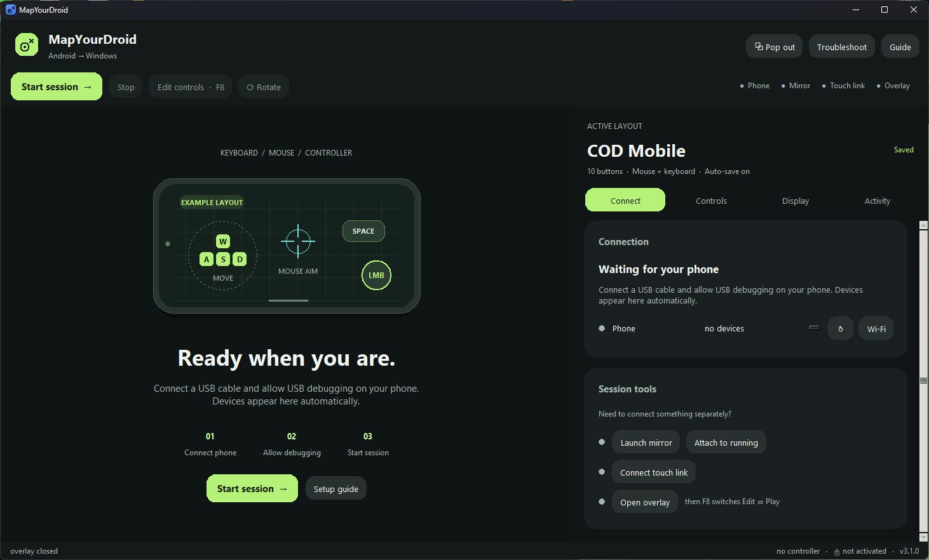Click the scrollbar up arrow
The height and width of the screenshot is (560, 929).
(x=924, y=225)
